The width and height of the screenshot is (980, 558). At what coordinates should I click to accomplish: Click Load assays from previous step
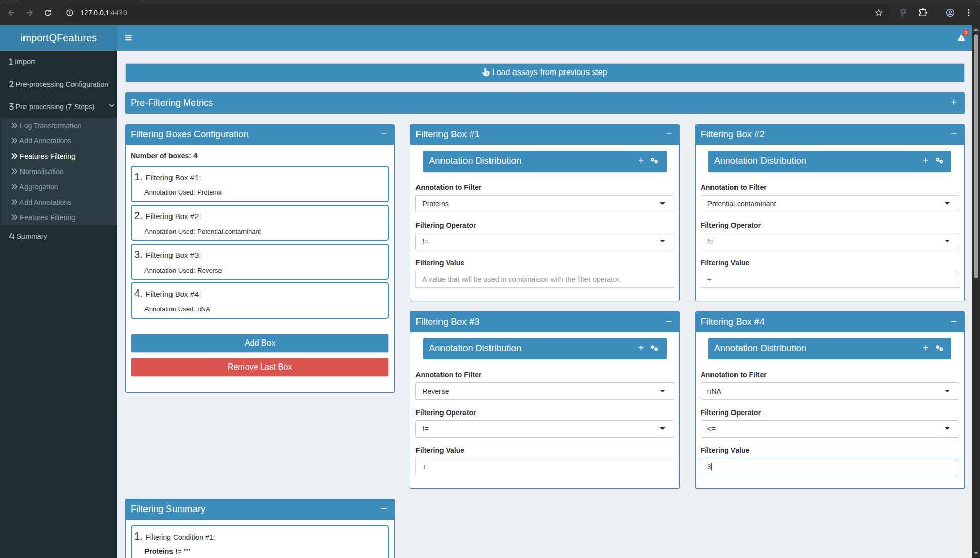(545, 72)
